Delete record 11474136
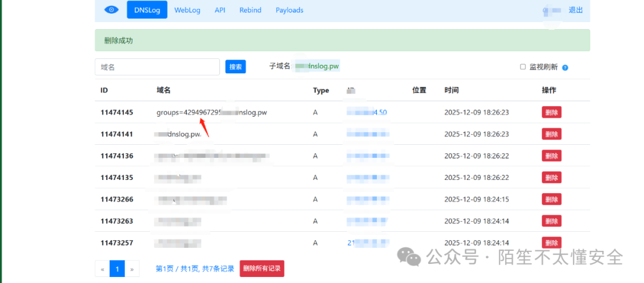This screenshot has height=283, width=644. click(551, 156)
